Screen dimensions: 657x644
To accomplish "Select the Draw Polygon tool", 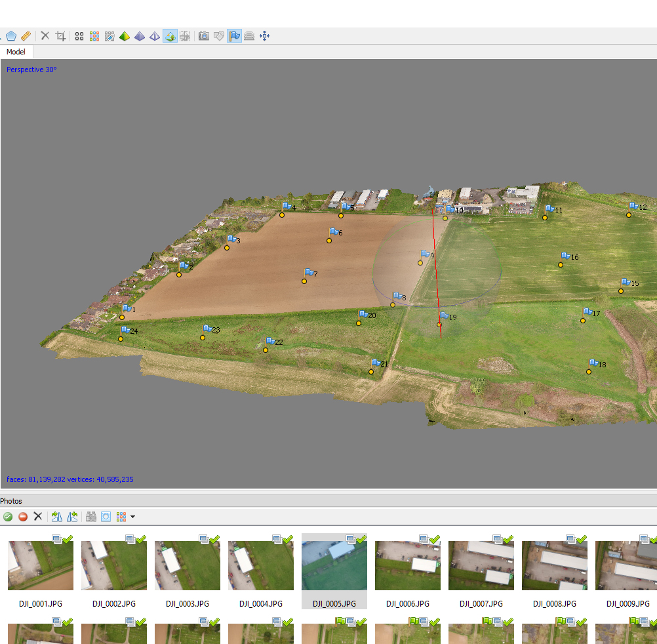I will pos(11,36).
